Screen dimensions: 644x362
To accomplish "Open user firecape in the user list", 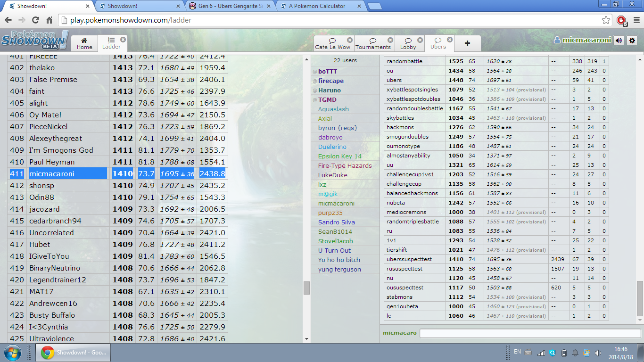I will point(331,81).
